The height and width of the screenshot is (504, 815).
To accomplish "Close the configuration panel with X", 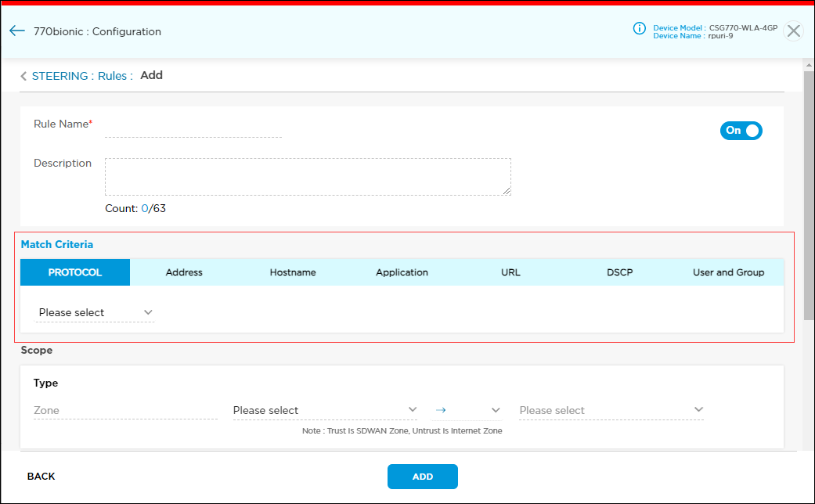I will tap(793, 31).
